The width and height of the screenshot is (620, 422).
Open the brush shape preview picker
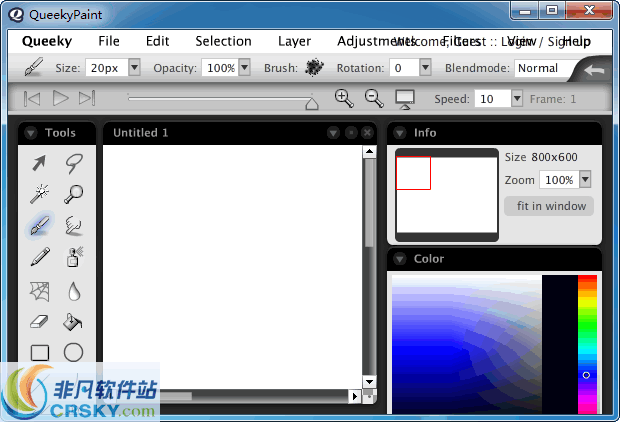(x=315, y=67)
